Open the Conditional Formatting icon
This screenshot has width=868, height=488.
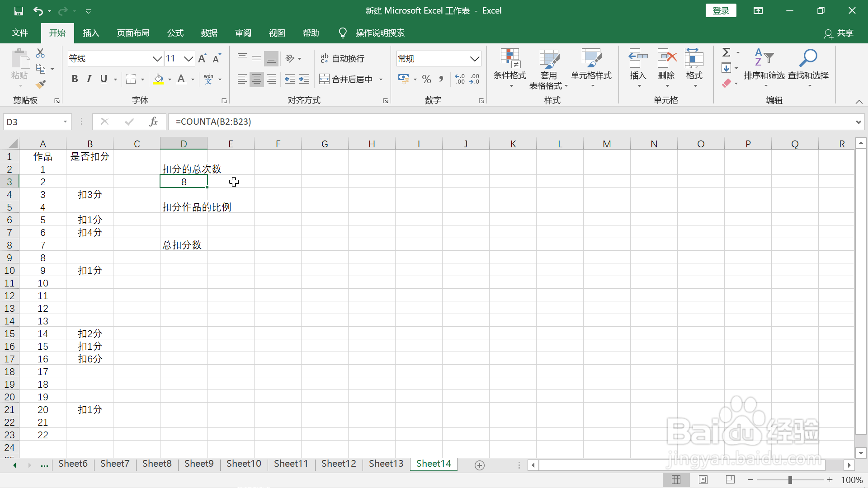[509, 59]
